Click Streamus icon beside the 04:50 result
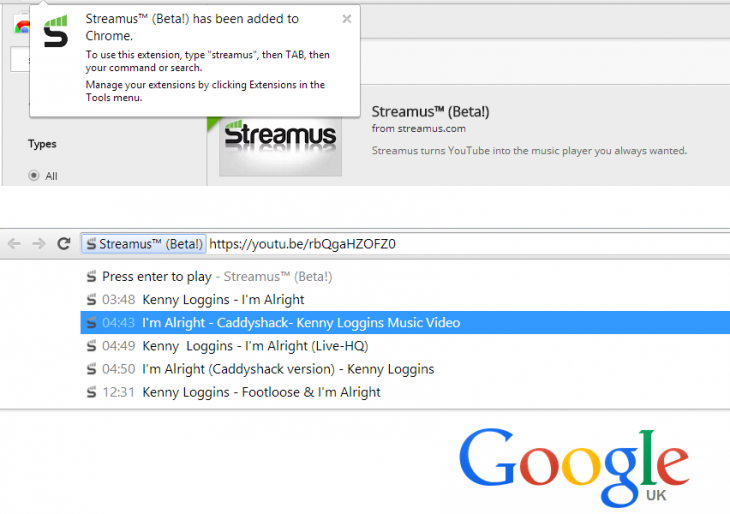The width and height of the screenshot is (730, 514). [91, 369]
